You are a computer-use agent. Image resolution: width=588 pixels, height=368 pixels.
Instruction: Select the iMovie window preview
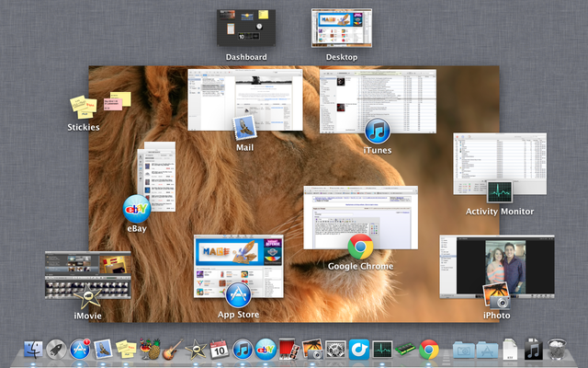click(x=88, y=275)
